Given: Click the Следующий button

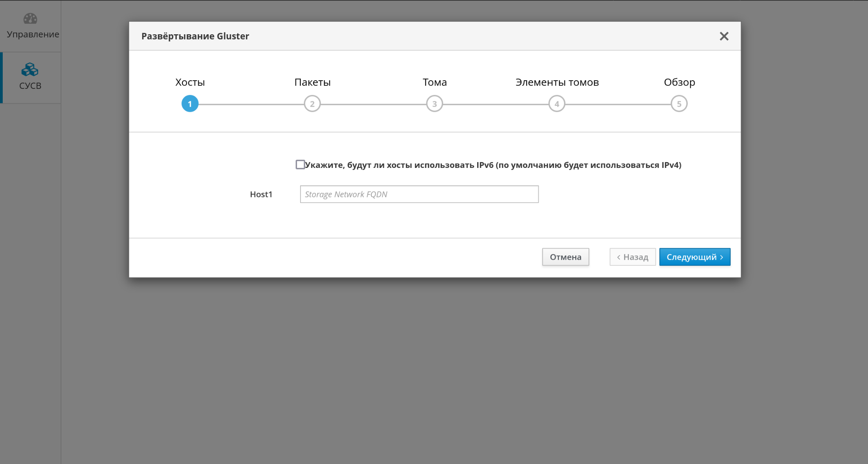Looking at the screenshot, I should (694, 257).
